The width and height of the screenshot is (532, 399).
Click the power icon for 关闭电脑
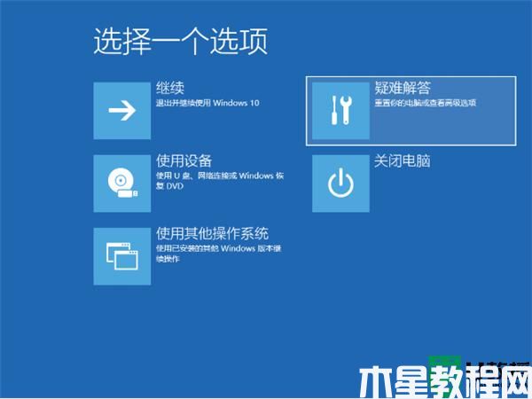click(x=340, y=184)
